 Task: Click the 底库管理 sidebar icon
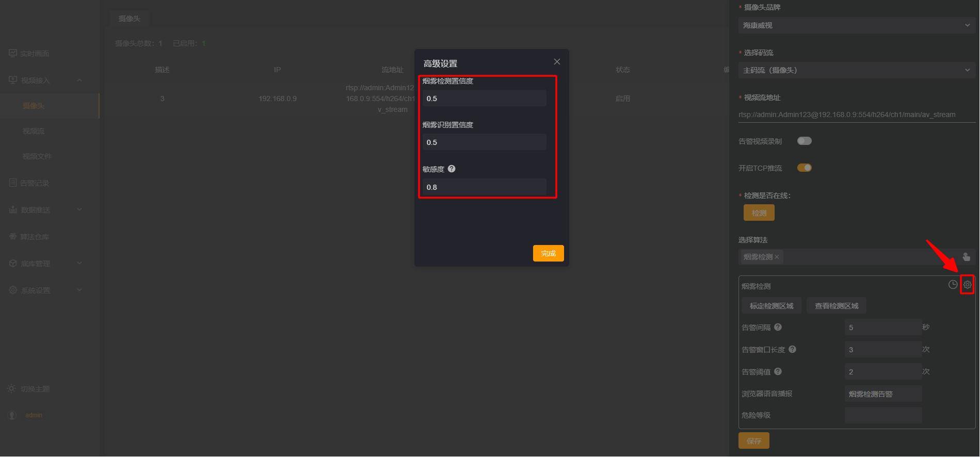pos(13,263)
